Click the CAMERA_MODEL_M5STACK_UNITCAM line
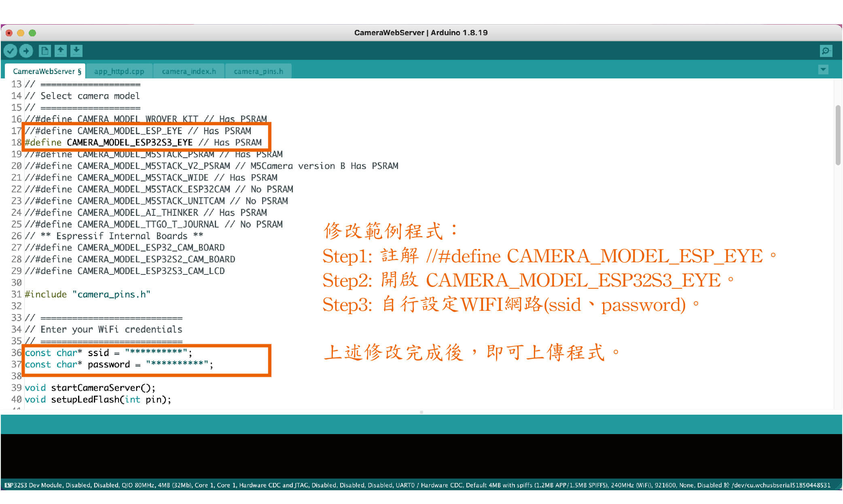 click(156, 201)
